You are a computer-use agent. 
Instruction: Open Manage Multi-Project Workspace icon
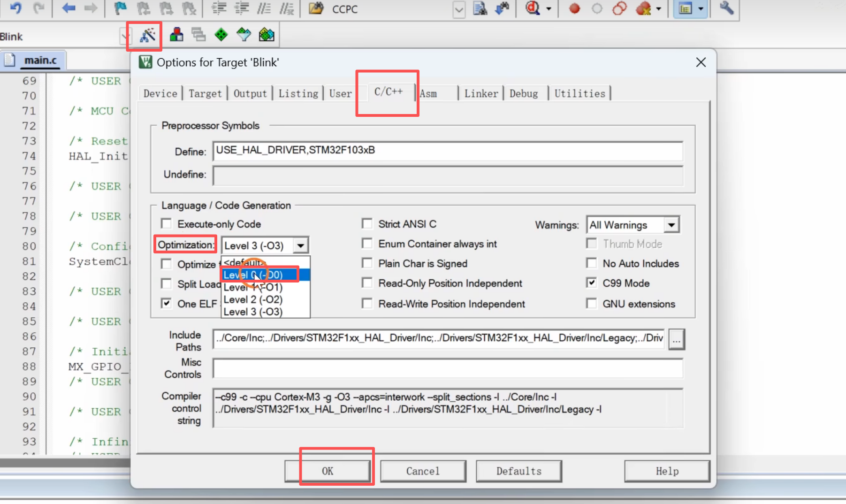pyautogui.click(x=198, y=35)
